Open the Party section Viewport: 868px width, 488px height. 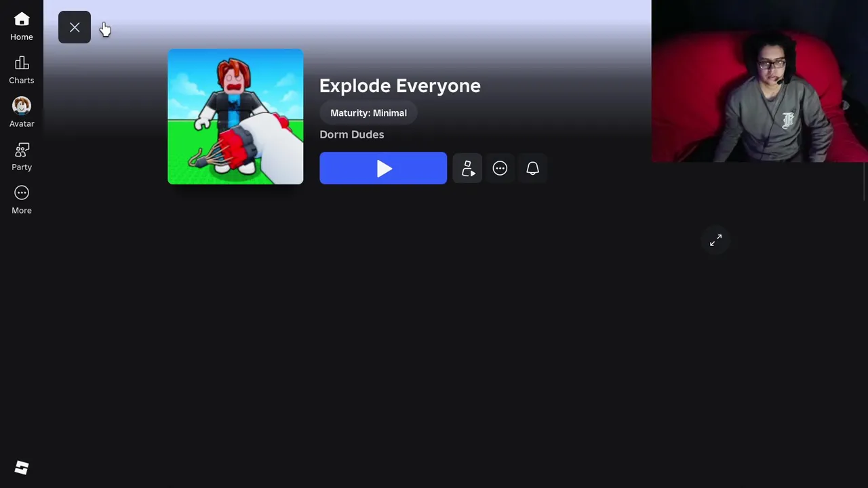tap(22, 157)
